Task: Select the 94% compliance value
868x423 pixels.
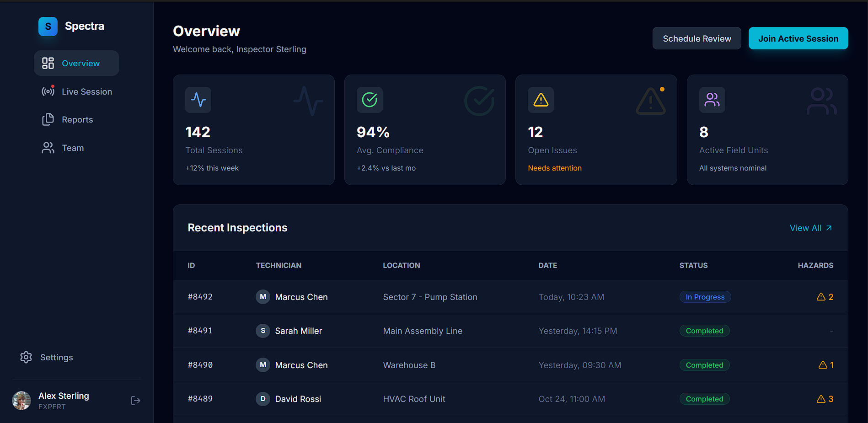Action: (373, 132)
